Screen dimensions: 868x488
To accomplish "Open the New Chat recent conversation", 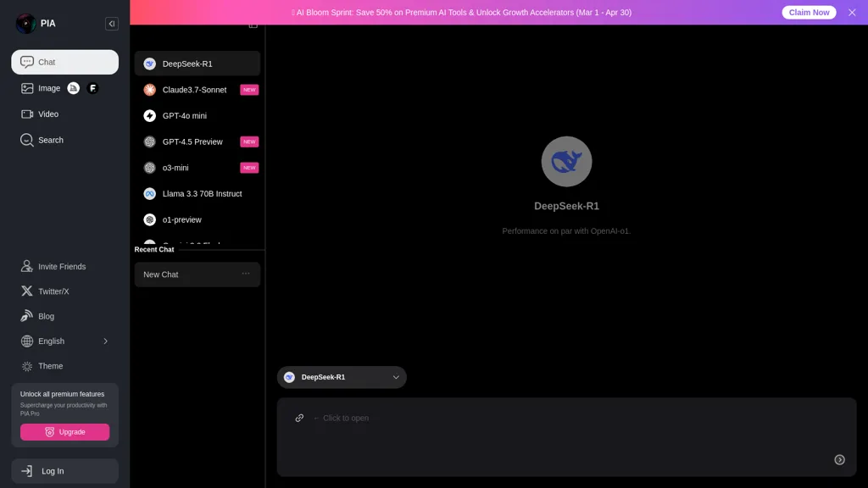I will tap(198, 274).
